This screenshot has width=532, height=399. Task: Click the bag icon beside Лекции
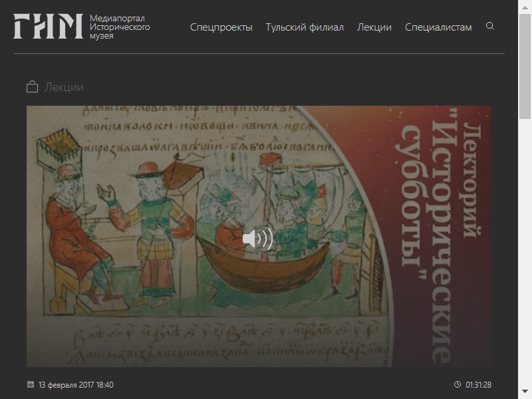pyautogui.click(x=32, y=87)
